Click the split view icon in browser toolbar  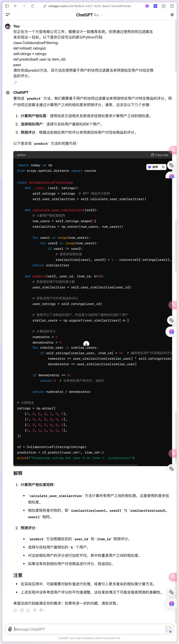tap(172, 6)
